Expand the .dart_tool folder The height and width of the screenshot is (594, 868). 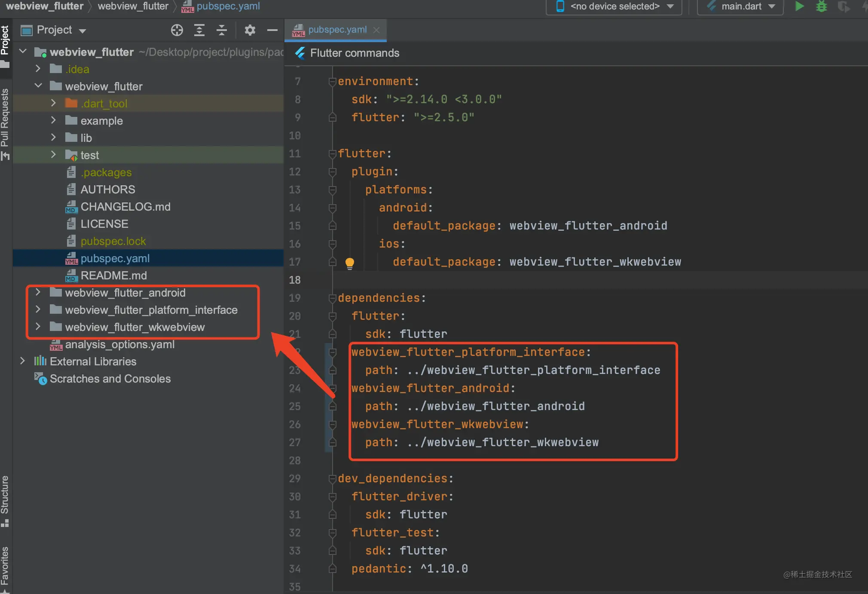(x=53, y=103)
